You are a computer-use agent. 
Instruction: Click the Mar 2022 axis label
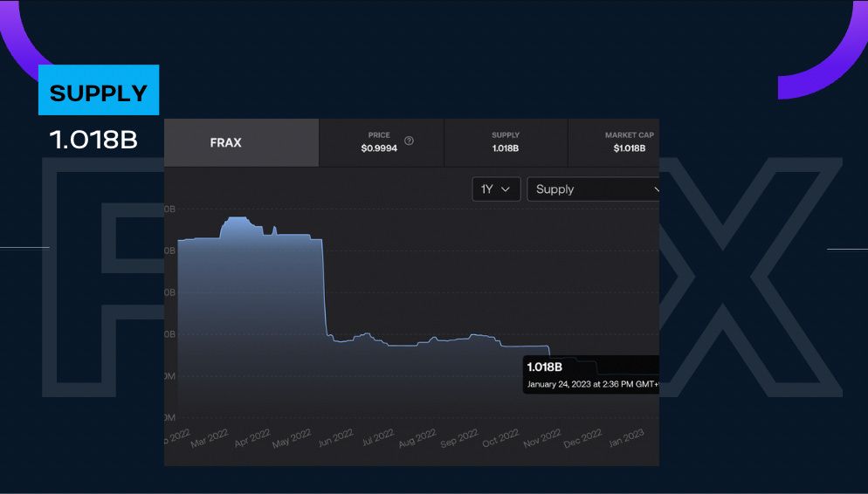210,438
